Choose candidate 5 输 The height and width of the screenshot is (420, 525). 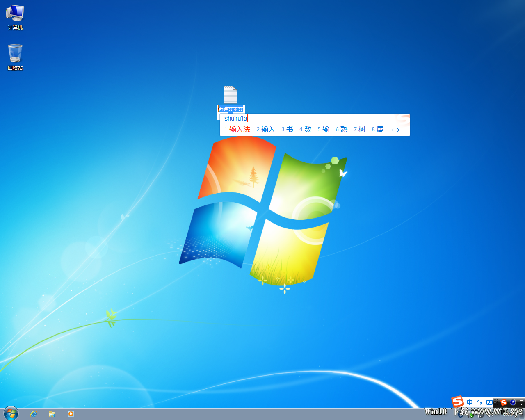tap(323, 130)
